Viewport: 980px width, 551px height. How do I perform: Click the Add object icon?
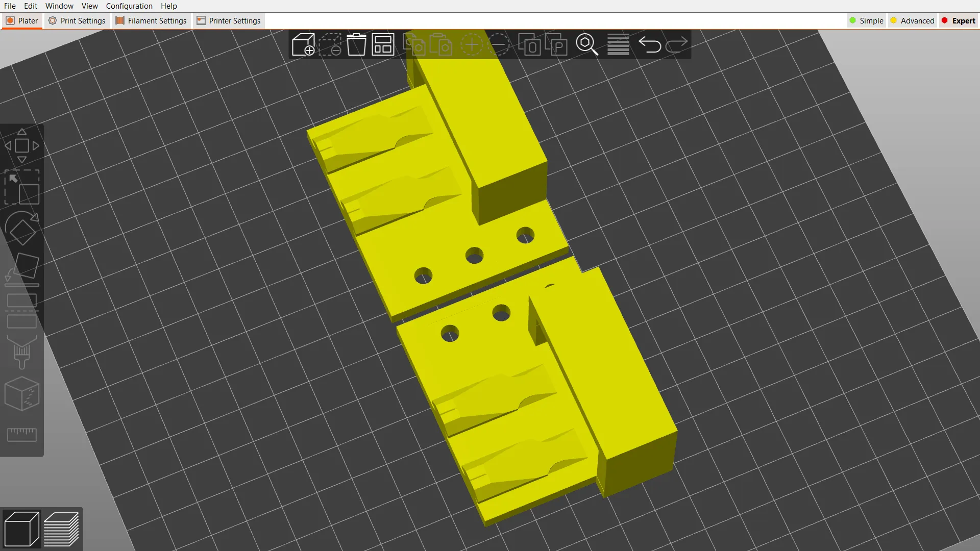303,45
